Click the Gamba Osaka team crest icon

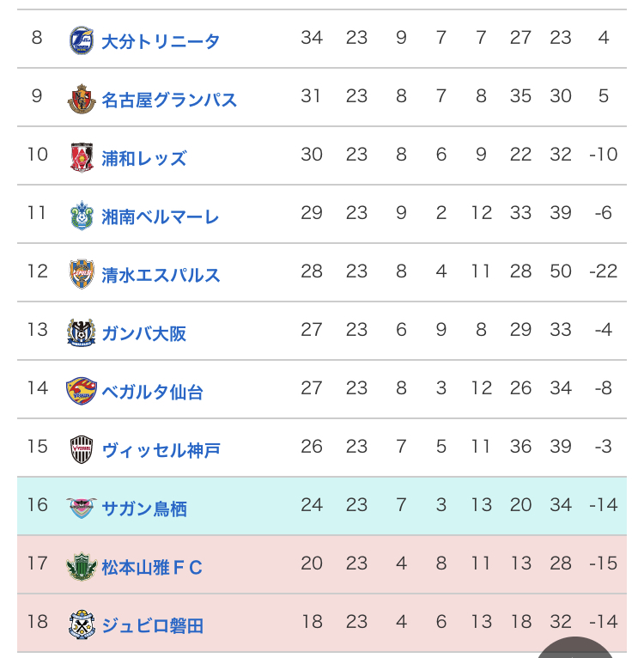tap(82, 332)
